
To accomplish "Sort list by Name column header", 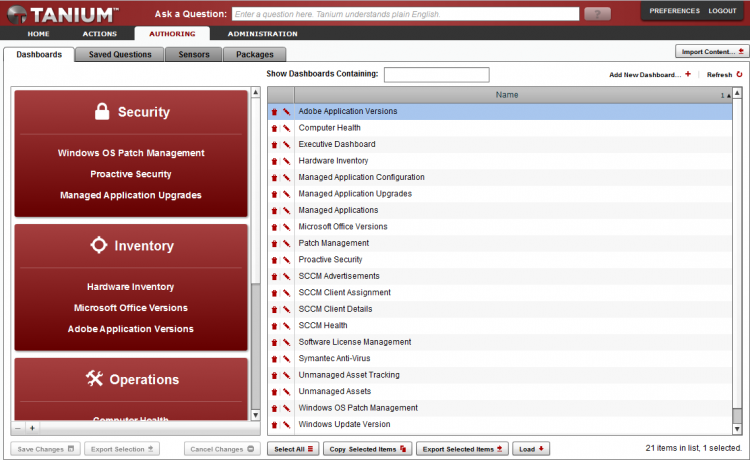I will click(507, 95).
